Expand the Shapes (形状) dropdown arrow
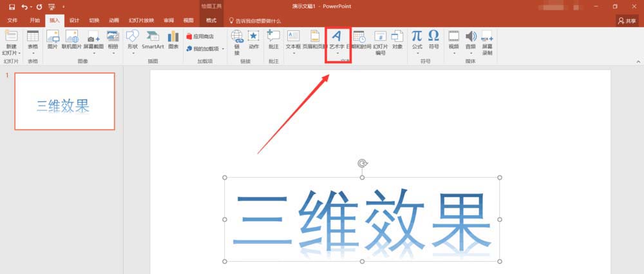This screenshot has height=274, width=644. point(133,53)
